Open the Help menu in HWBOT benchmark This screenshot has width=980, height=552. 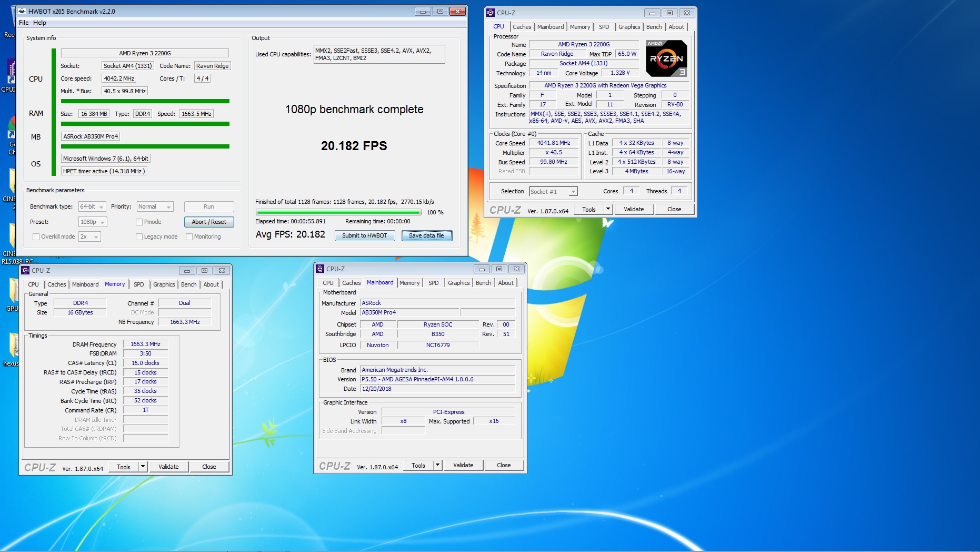[x=39, y=23]
